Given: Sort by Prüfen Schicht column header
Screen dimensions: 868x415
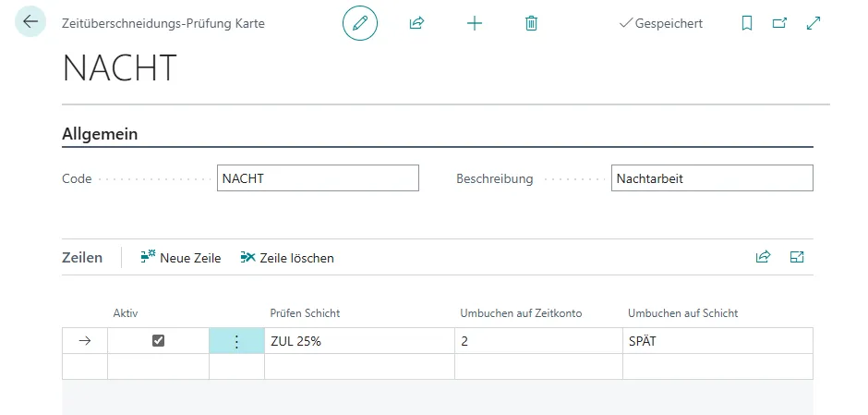Looking at the screenshot, I should click(x=305, y=313).
